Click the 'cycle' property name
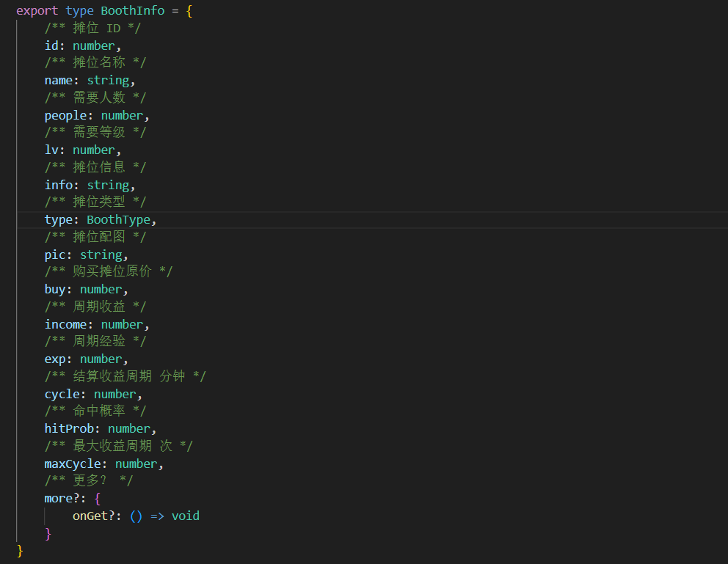The image size is (728, 564). pyautogui.click(x=62, y=394)
